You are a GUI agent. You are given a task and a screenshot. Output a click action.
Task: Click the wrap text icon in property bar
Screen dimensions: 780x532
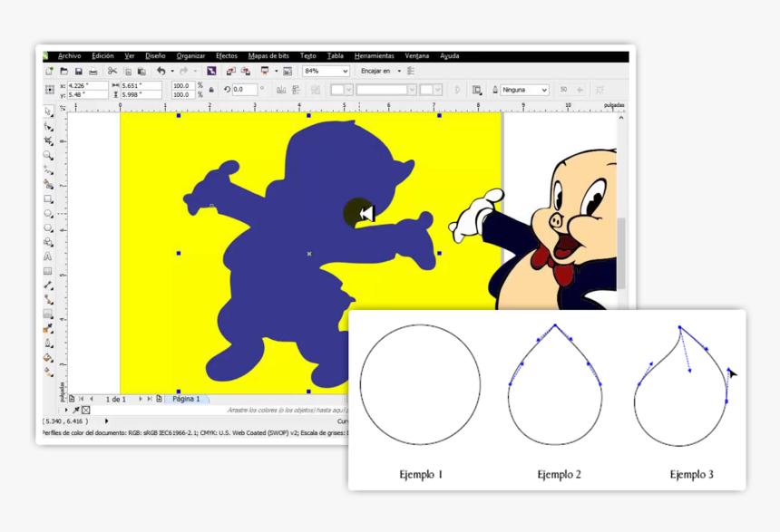coord(476,90)
